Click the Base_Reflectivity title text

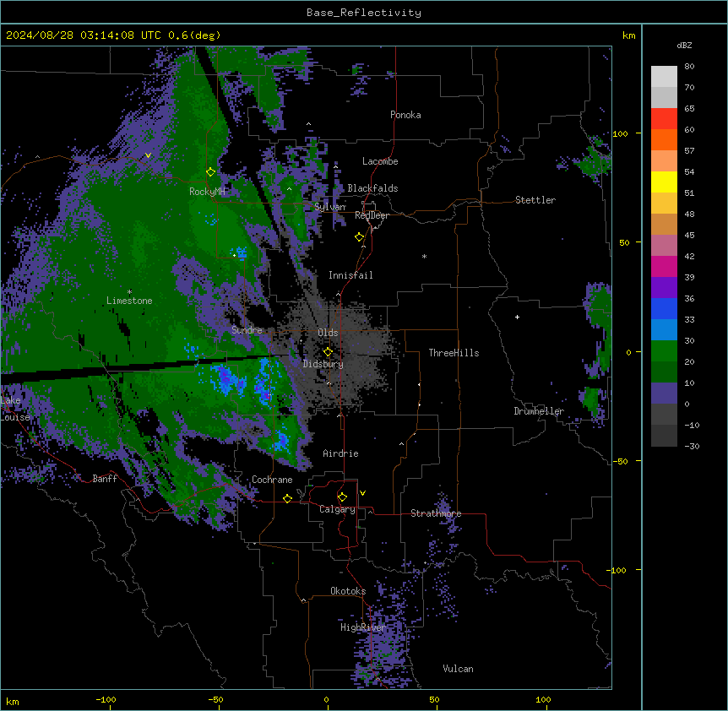364,13
